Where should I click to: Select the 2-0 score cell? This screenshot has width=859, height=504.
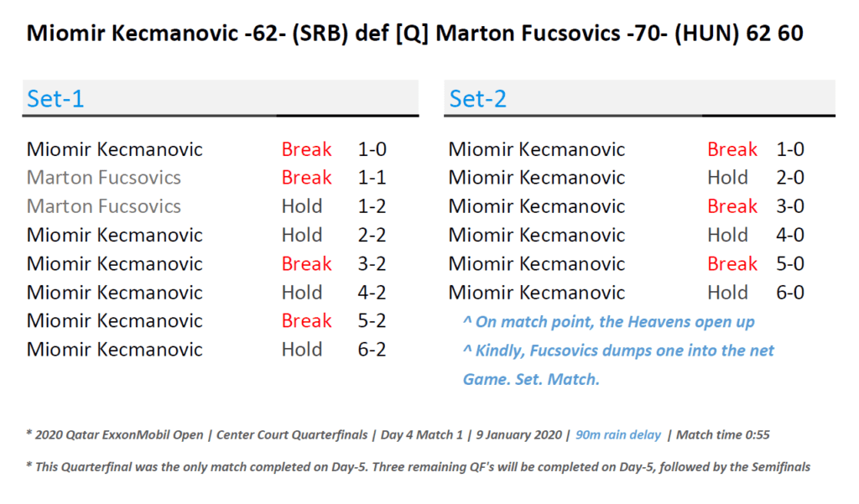(x=789, y=178)
